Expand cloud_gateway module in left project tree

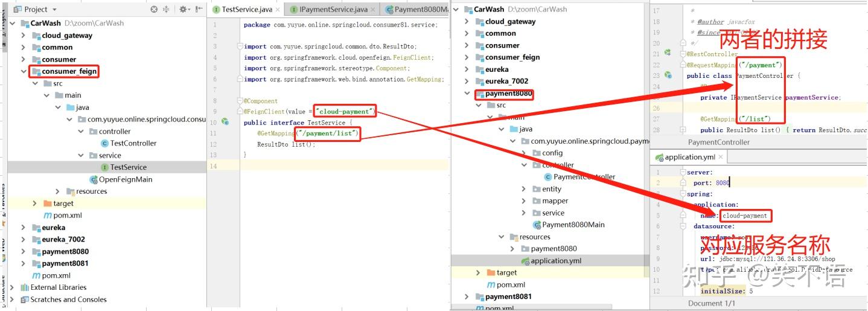point(24,35)
